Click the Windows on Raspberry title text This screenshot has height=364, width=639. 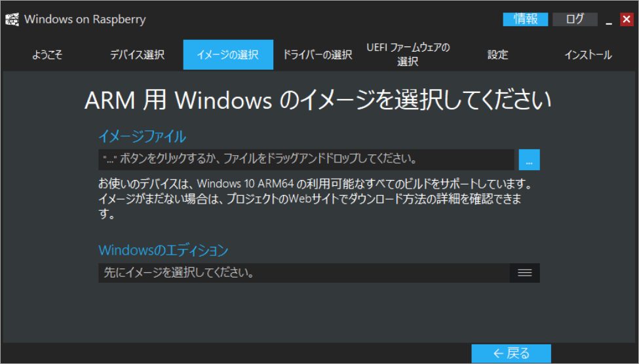(x=85, y=20)
